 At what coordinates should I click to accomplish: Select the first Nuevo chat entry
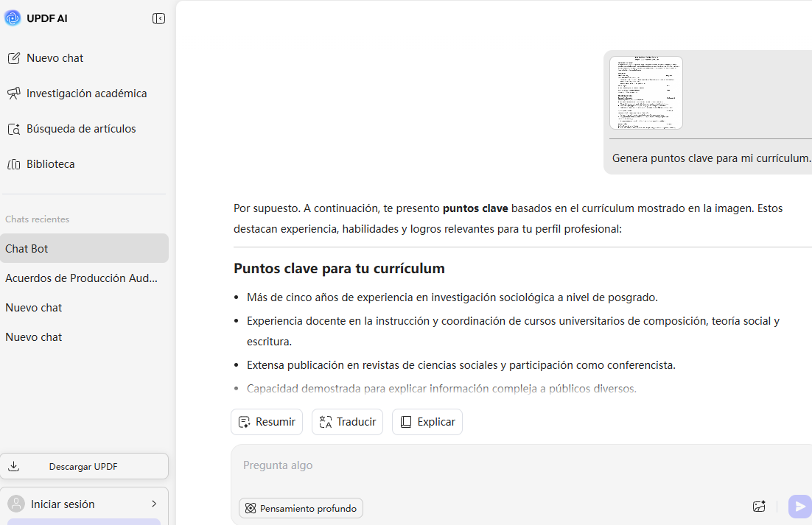click(33, 307)
